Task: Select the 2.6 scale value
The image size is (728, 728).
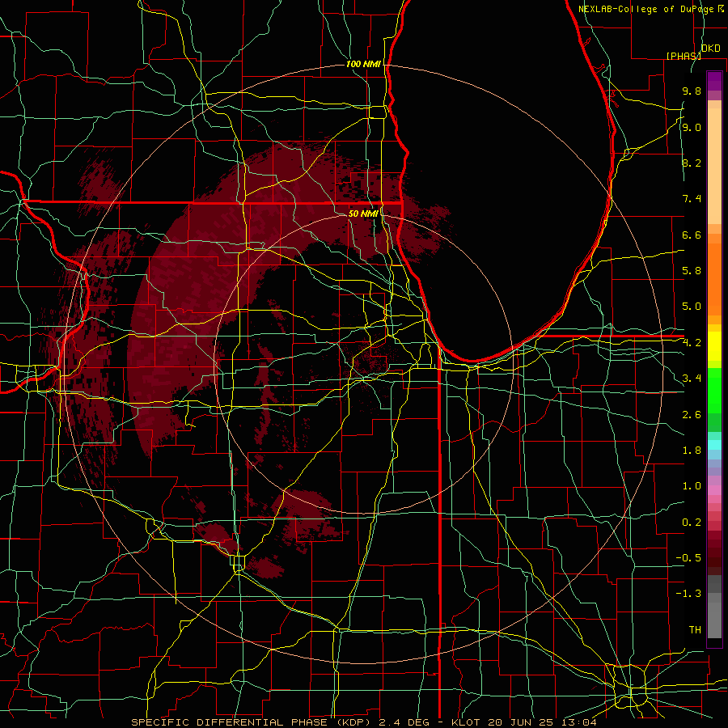Action: point(692,414)
